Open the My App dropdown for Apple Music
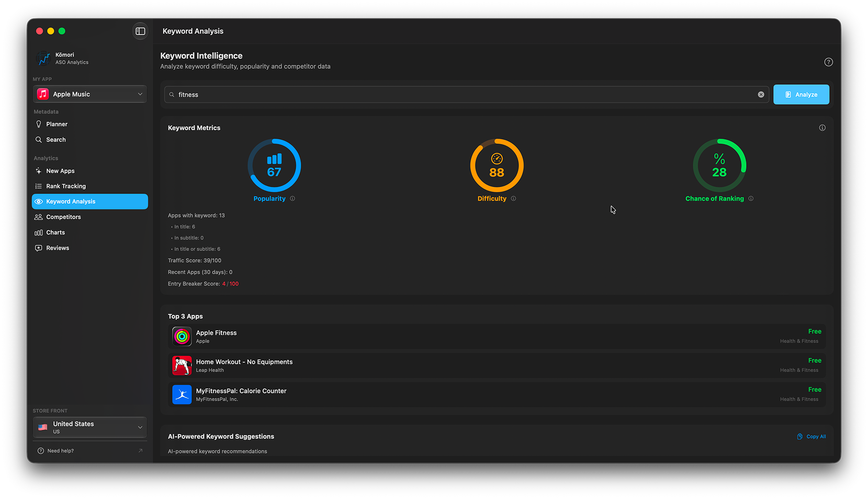 pyautogui.click(x=90, y=94)
